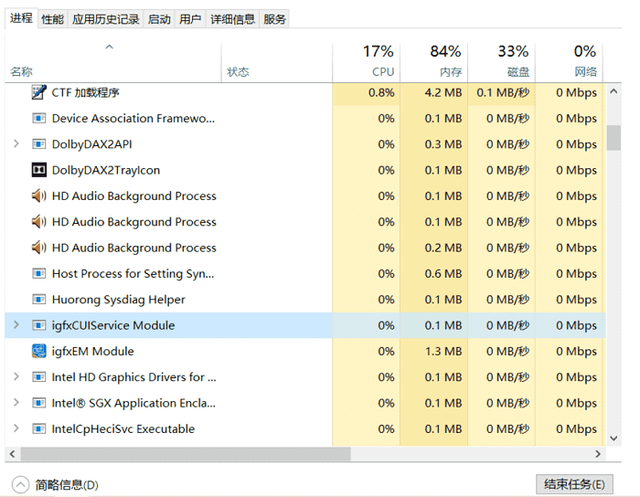Image resolution: width=640 pixels, height=497 pixels.
Task: Click the 0.3 MB memory value of DolbyDAX2API
Action: click(443, 144)
